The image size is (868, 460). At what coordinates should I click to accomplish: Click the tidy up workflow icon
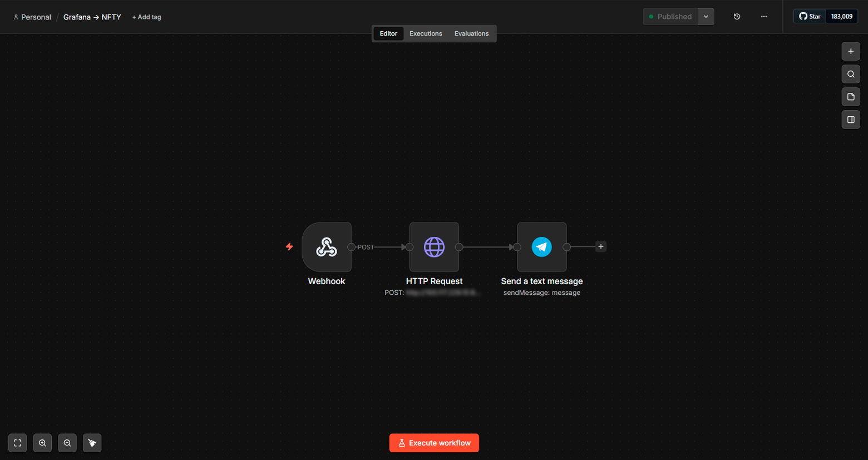[92, 443]
